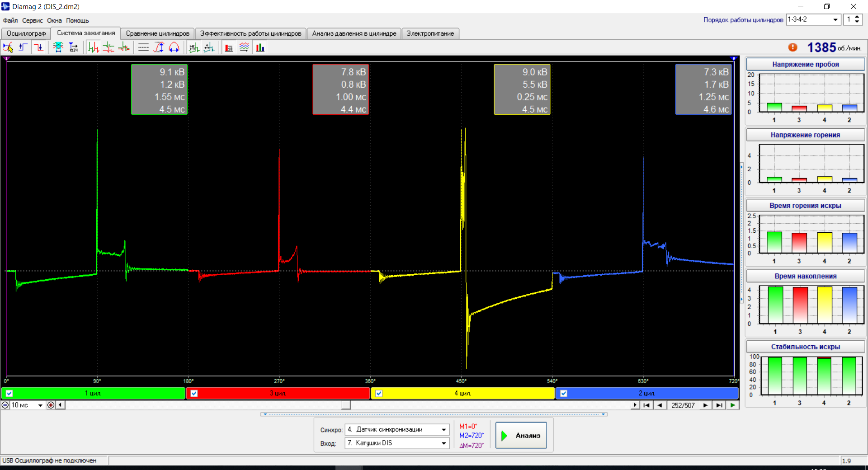The height and width of the screenshot is (470, 868).
Task: Click the Стабильность искры panel header
Action: click(x=805, y=347)
